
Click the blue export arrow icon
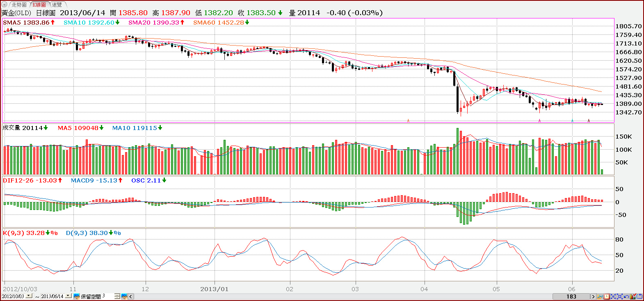(x=639, y=296)
